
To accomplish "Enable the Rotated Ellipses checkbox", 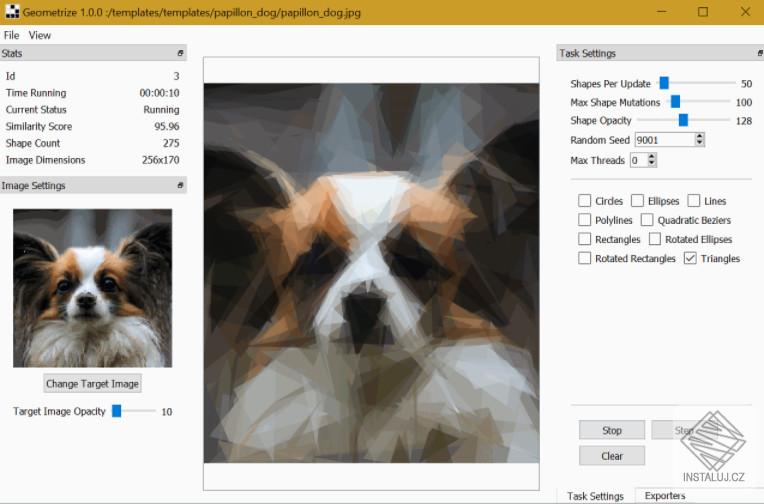I will click(x=655, y=239).
